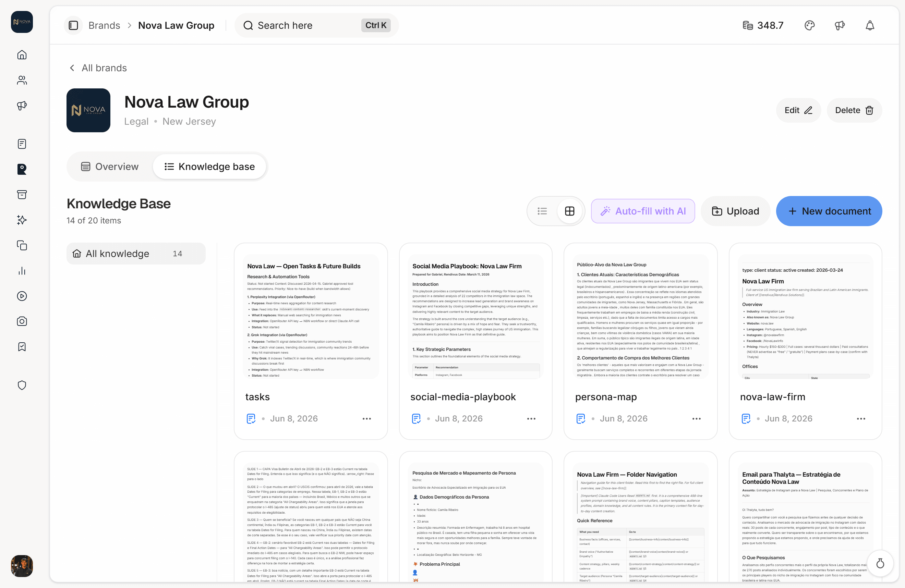Click the Edit brand button

tap(798, 110)
